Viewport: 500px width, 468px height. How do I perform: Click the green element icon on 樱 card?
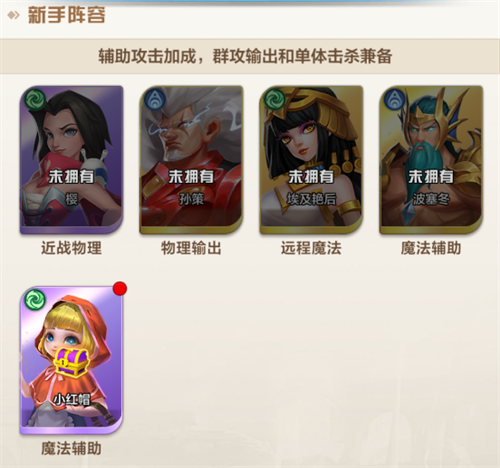coord(35,100)
